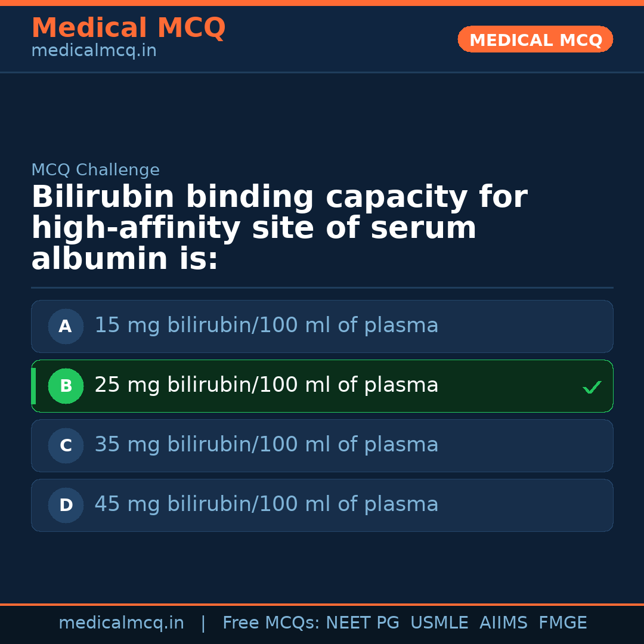The image size is (644, 644).
Task: Click the NEET PG footer tag
Action: (363, 623)
